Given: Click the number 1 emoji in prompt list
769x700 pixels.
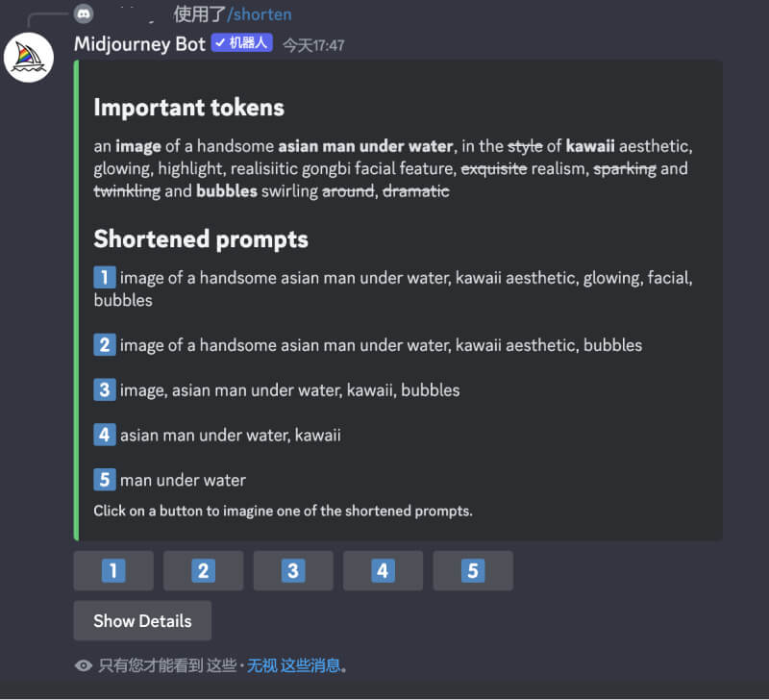Looking at the screenshot, I should click(x=105, y=278).
